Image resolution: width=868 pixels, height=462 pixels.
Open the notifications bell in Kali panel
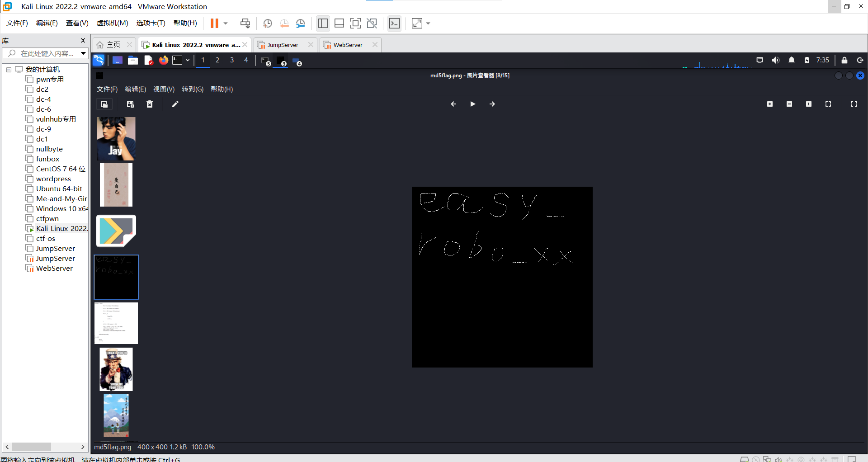click(792, 60)
